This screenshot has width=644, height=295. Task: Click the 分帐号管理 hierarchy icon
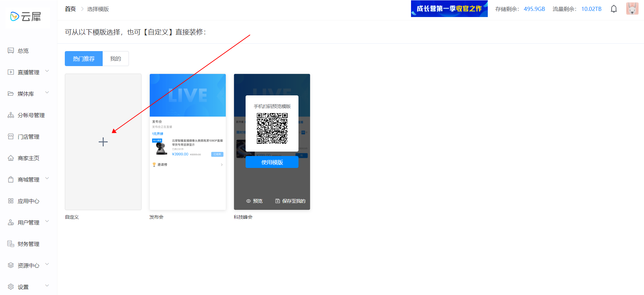[11, 115]
